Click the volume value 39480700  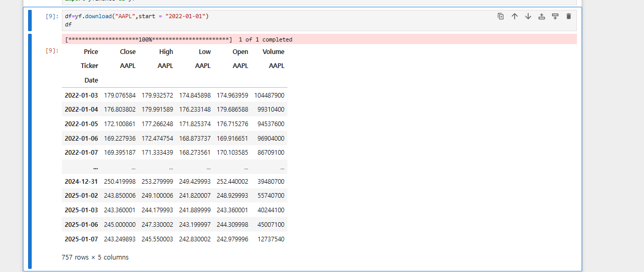[x=271, y=182]
